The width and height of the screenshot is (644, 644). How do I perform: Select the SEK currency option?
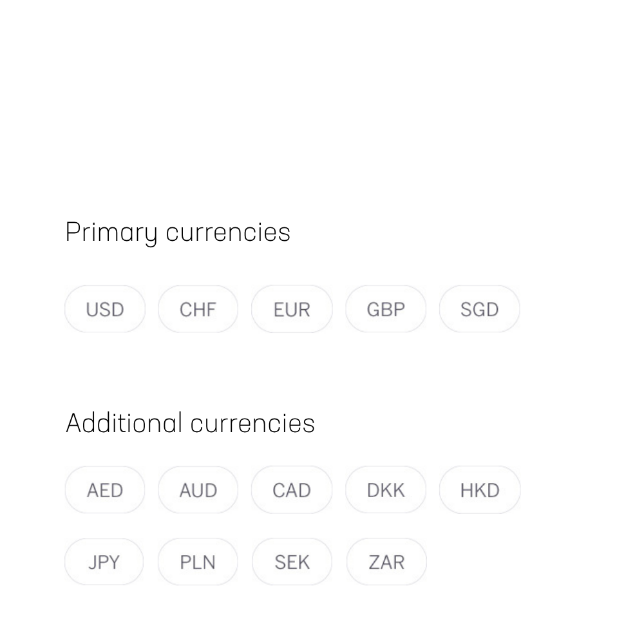(292, 562)
